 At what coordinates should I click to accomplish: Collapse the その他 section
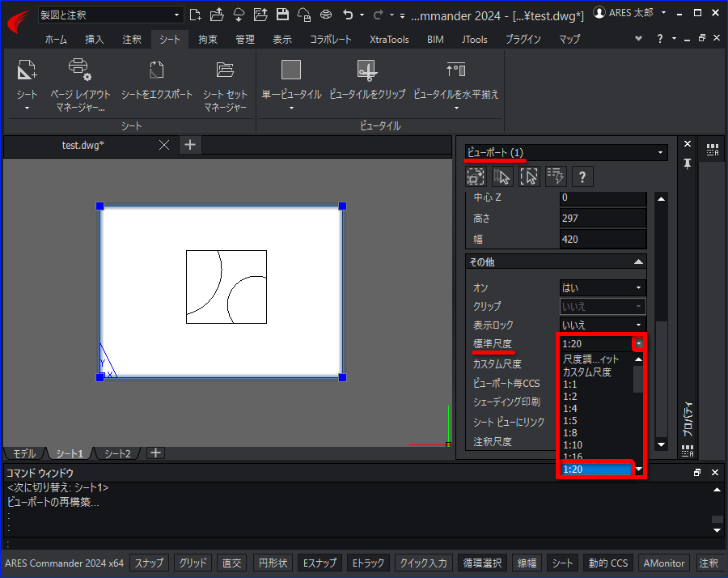click(638, 262)
